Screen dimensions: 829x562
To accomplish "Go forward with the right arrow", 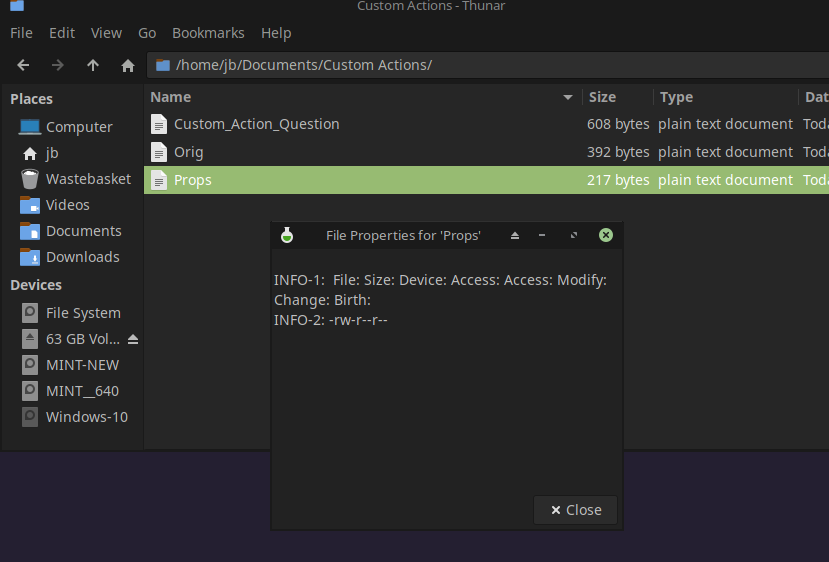I will point(58,65).
